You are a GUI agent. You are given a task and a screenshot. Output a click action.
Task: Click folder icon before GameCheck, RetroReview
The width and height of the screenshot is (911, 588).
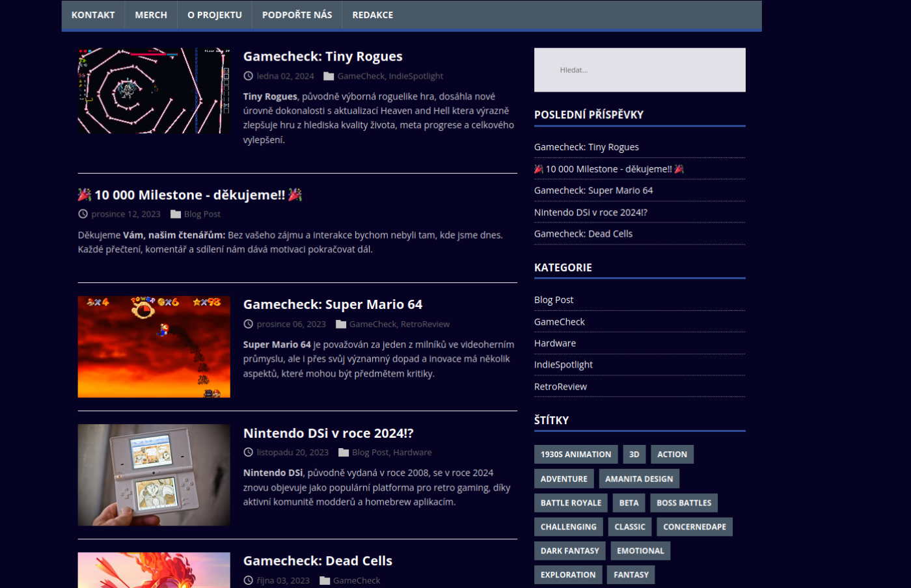(341, 324)
